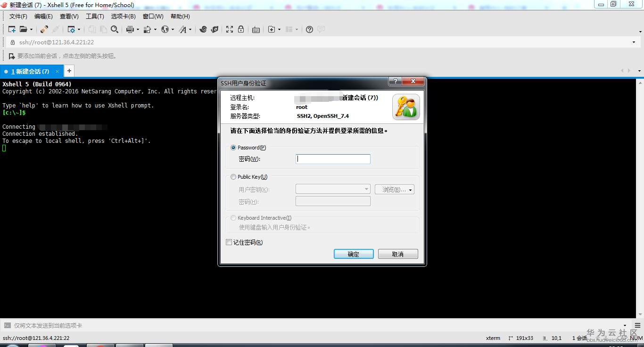Select the Password authentication radio button
The width and height of the screenshot is (644, 347).
(233, 148)
